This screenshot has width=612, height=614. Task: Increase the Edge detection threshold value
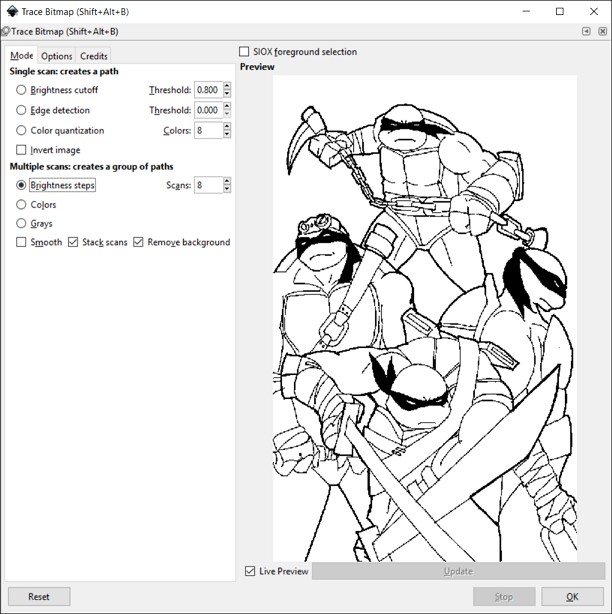[x=227, y=106]
